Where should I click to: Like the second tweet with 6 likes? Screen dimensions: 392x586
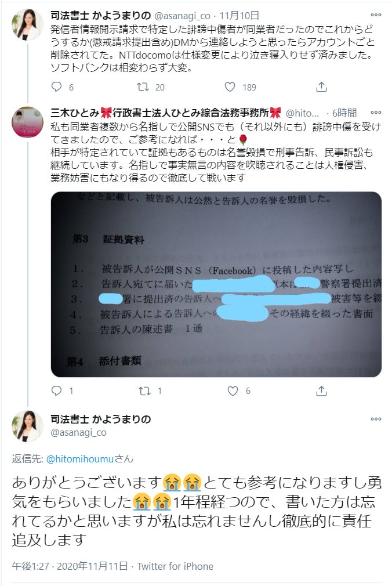pyautogui.click(x=233, y=390)
